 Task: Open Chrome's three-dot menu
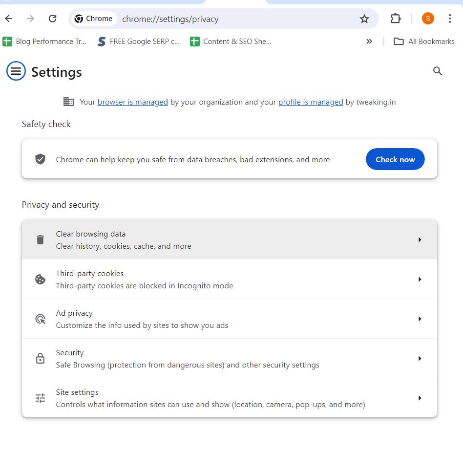(449, 19)
